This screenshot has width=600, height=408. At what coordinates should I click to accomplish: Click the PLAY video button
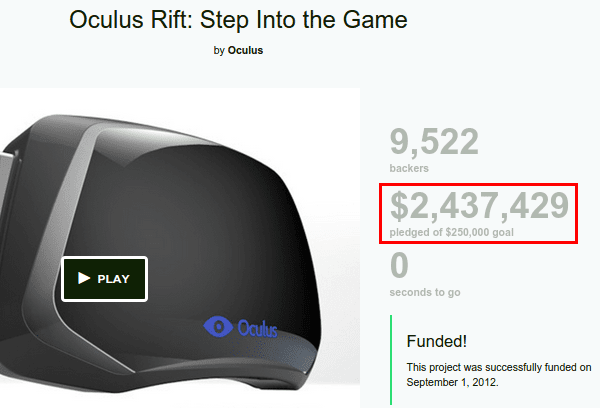104,279
